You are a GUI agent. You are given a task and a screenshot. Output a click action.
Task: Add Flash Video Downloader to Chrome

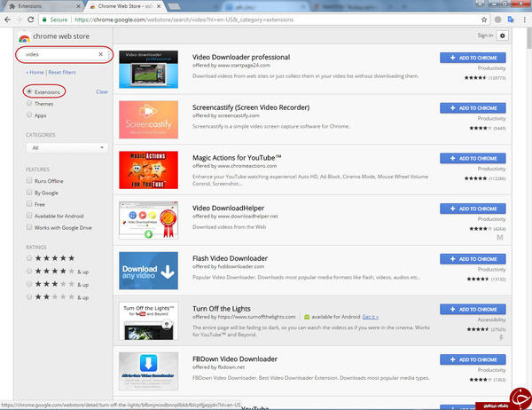[x=473, y=259]
